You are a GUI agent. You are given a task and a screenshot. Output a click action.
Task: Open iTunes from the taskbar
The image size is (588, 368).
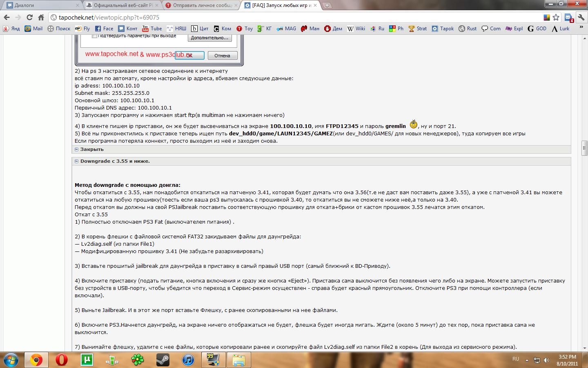[188, 360]
